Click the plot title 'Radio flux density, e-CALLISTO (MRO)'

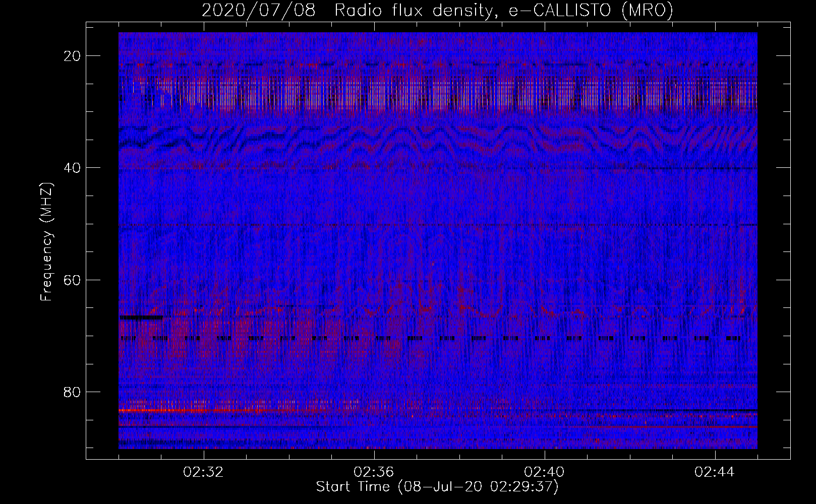(x=504, y=10)
